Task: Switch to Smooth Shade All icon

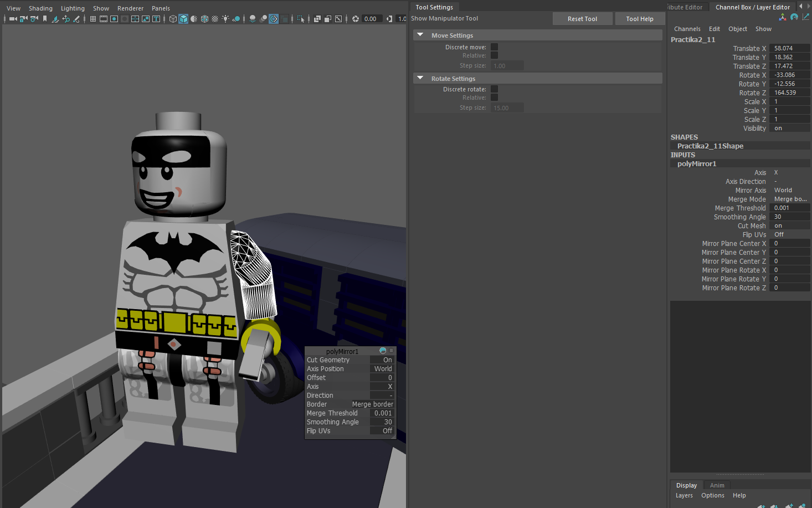Action: click(183, 19)
